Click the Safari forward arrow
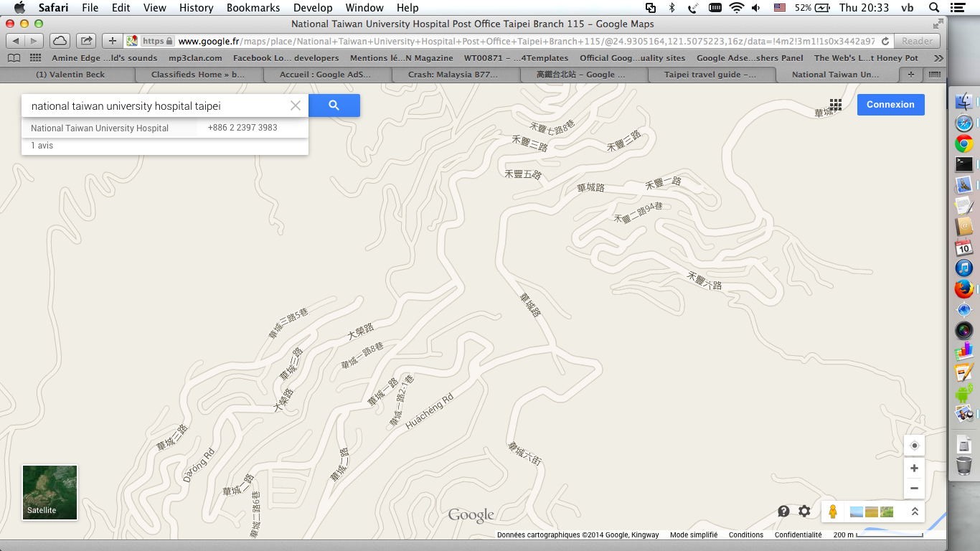Screen dimensions: 980x551 click(x=34, y=41)
